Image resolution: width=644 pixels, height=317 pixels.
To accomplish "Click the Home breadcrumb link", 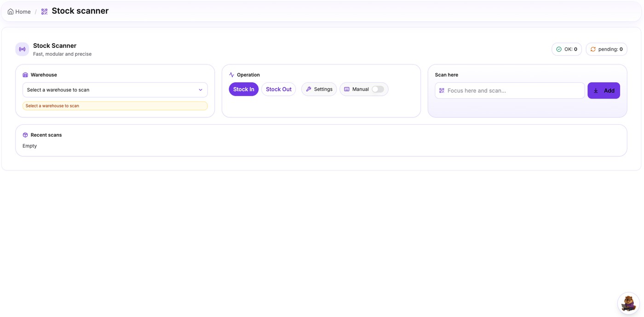I will click(19, 12).
